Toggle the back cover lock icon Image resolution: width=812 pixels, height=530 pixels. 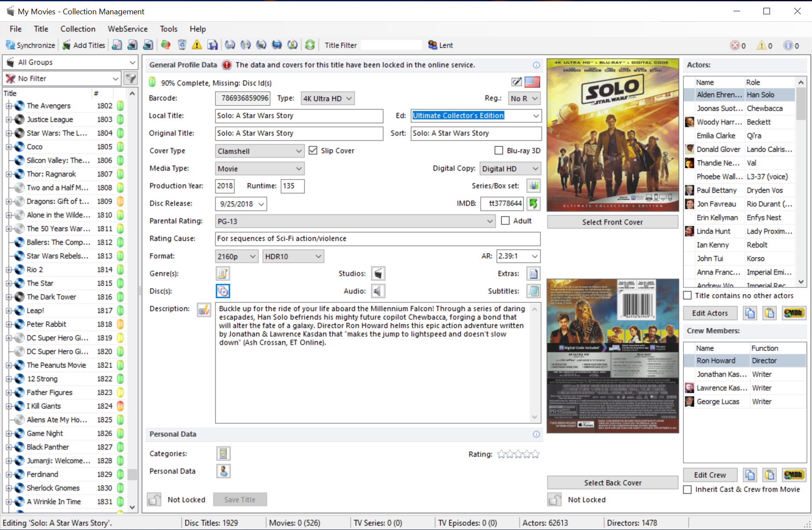coord(554,500)
